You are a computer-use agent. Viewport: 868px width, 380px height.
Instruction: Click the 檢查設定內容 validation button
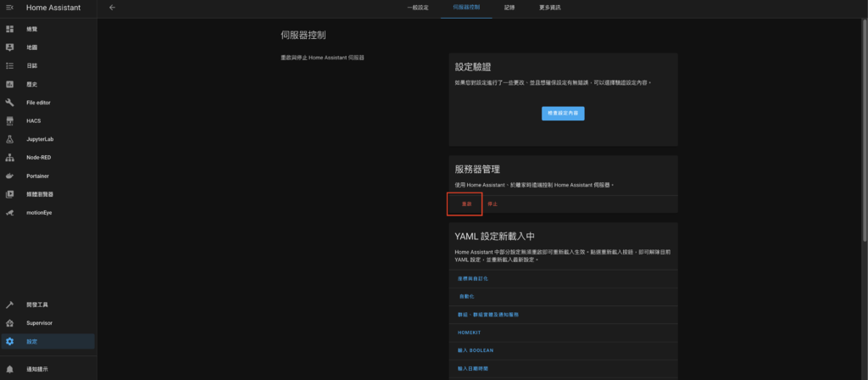(563, 113)
